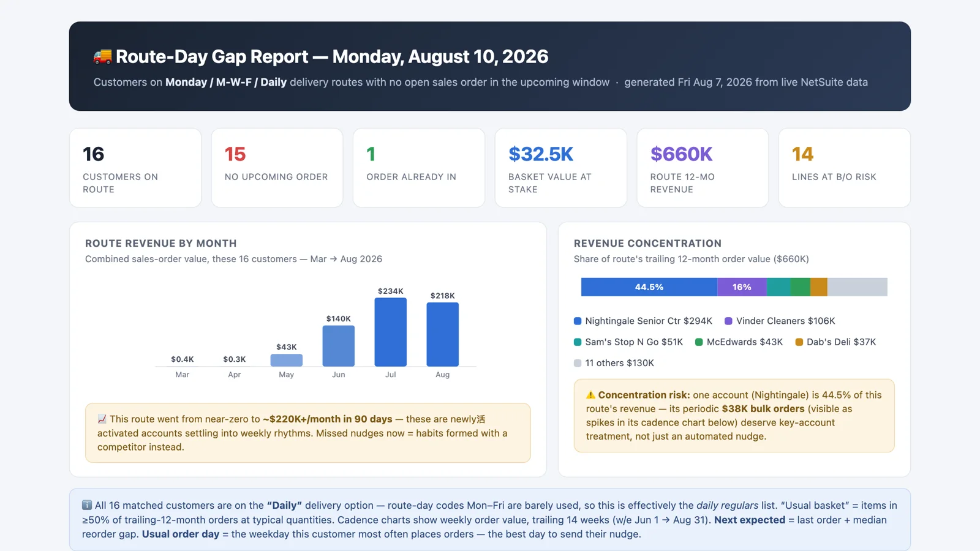Click the 11 others $130K label

(620, 363)
